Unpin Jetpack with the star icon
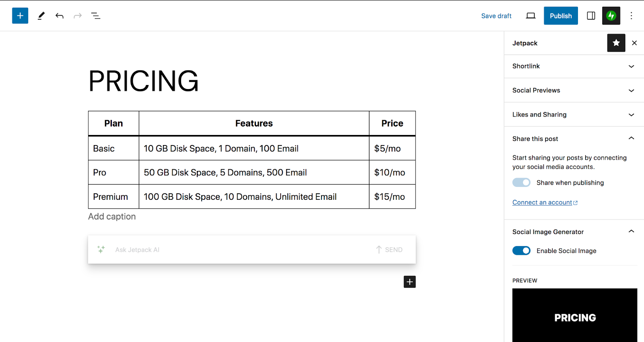644x342 pixels. pos(616,43)
